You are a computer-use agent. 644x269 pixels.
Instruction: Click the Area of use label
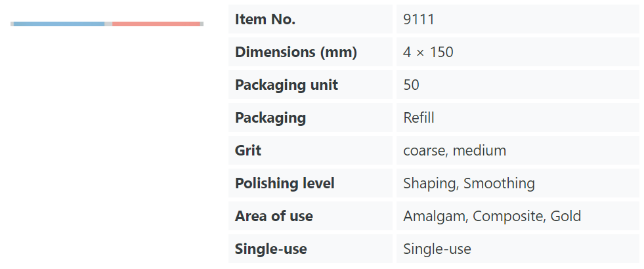coord(274,216)
